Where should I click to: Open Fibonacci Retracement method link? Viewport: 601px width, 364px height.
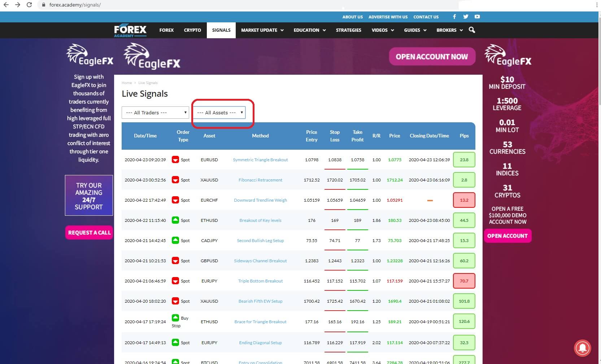point(260,180)
